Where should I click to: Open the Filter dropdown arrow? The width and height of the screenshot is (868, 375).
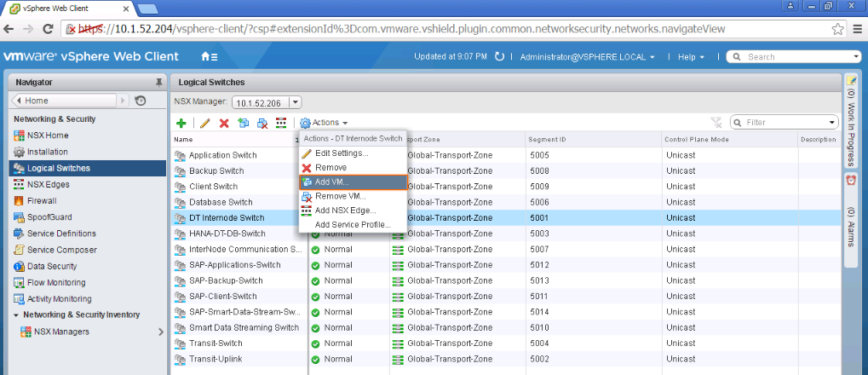click(832, 123)
